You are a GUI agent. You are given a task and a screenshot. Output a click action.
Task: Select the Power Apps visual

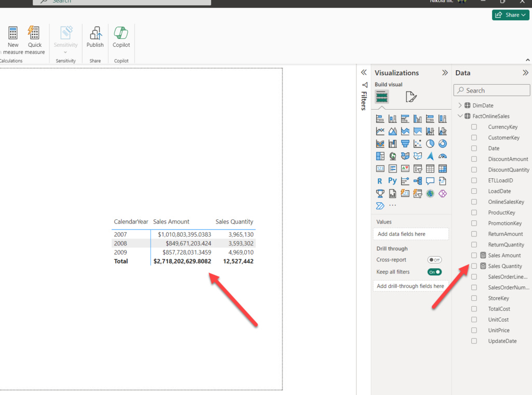pos(443,193)
